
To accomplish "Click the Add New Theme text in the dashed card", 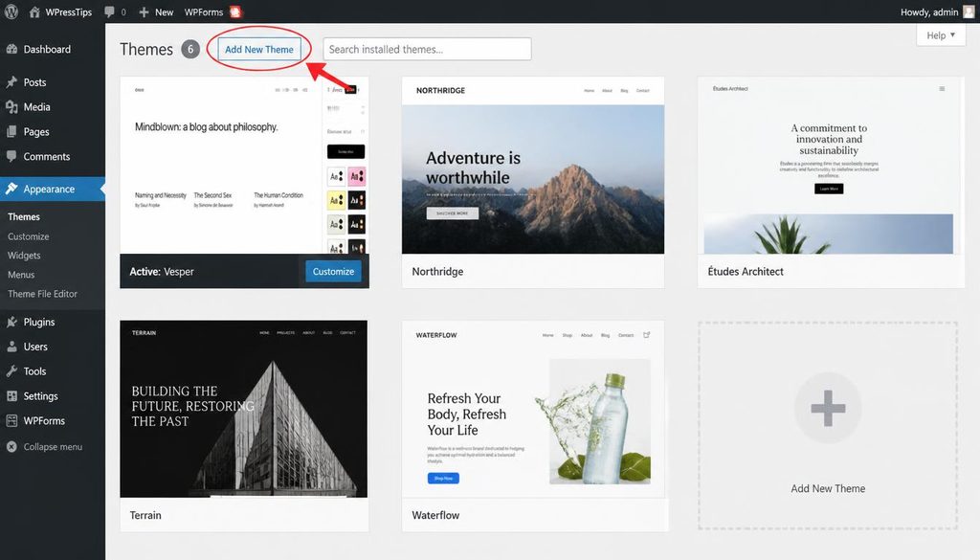I will [x=828, y=489].
